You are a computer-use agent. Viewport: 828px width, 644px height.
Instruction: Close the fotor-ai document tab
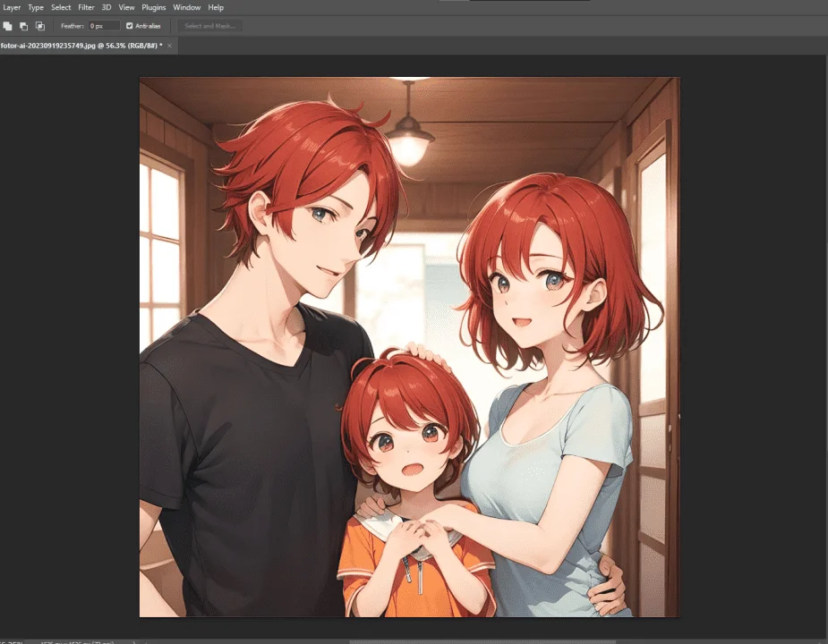click(169, 46)
